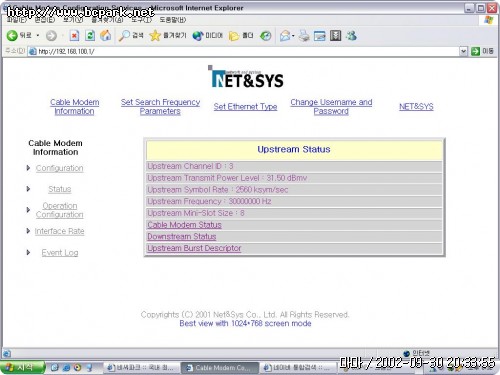Open the Configuration sidebar link
This screenshot has width=500, height=375.
point(59,168)
